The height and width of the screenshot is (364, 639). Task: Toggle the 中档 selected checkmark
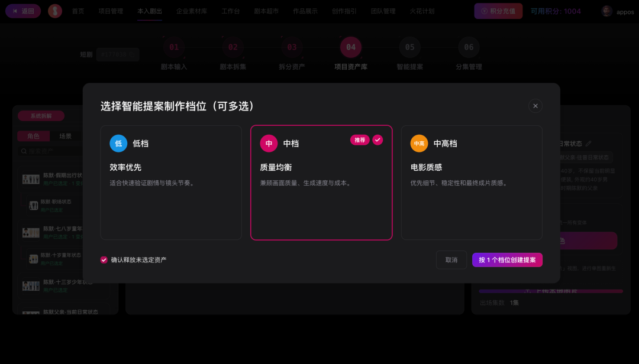tap(377, 139)
